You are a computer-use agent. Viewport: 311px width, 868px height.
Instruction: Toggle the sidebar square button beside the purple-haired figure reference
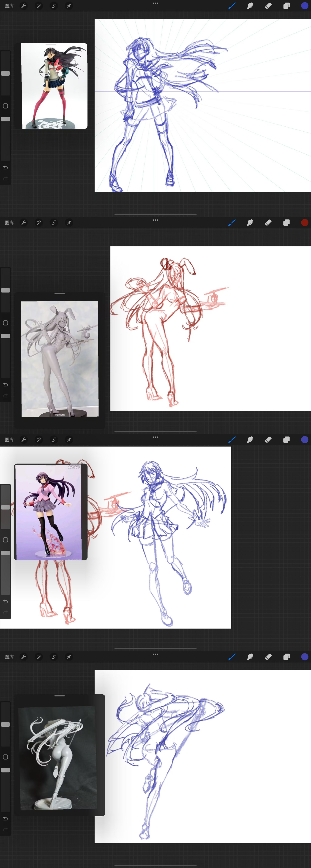click(x=5, y=540)
